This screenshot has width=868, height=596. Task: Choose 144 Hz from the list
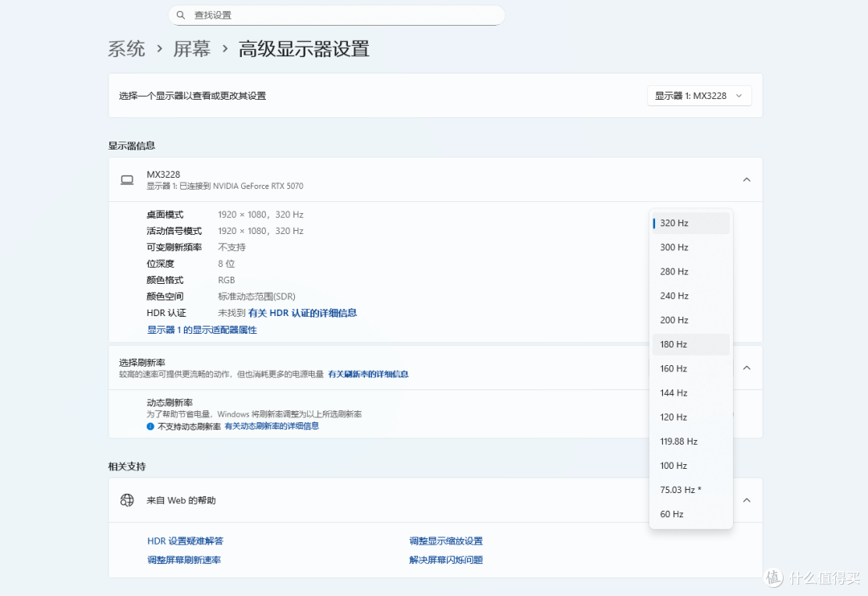691,393
